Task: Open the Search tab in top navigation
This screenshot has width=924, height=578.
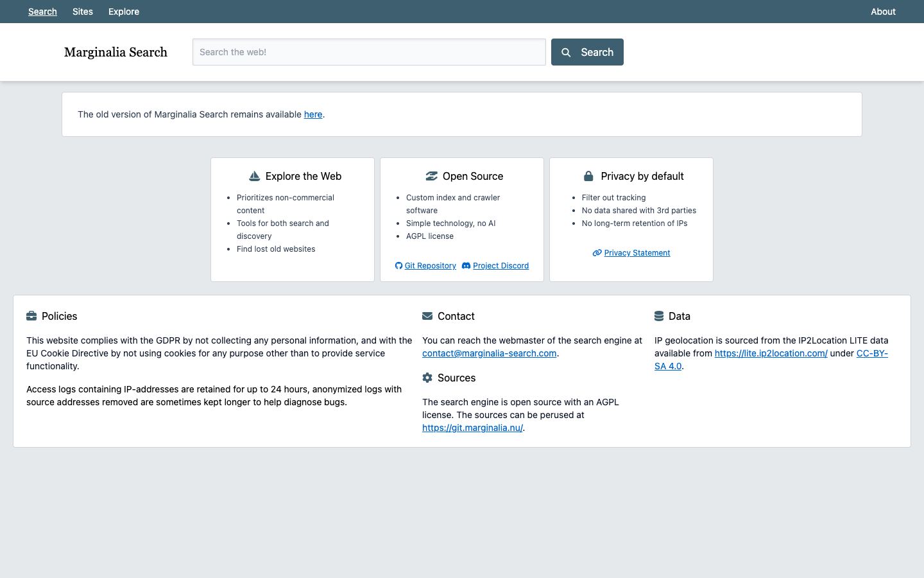Action: click(42, 12)
